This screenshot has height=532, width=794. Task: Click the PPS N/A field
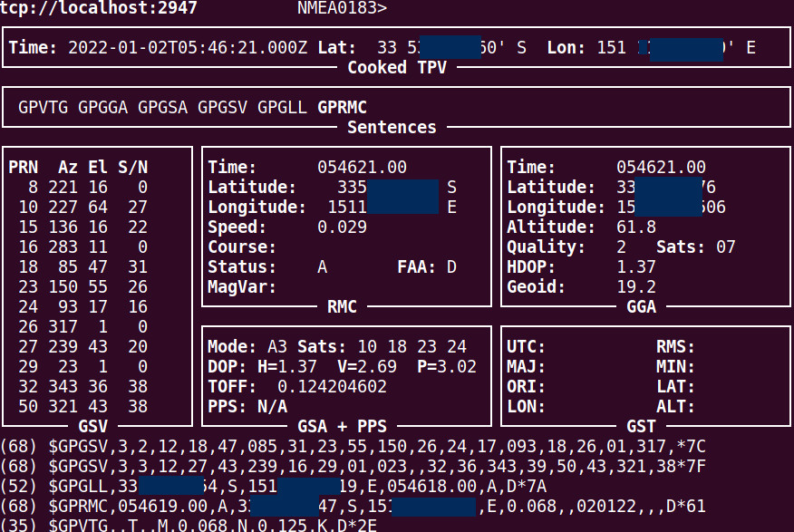coord(272,407)
